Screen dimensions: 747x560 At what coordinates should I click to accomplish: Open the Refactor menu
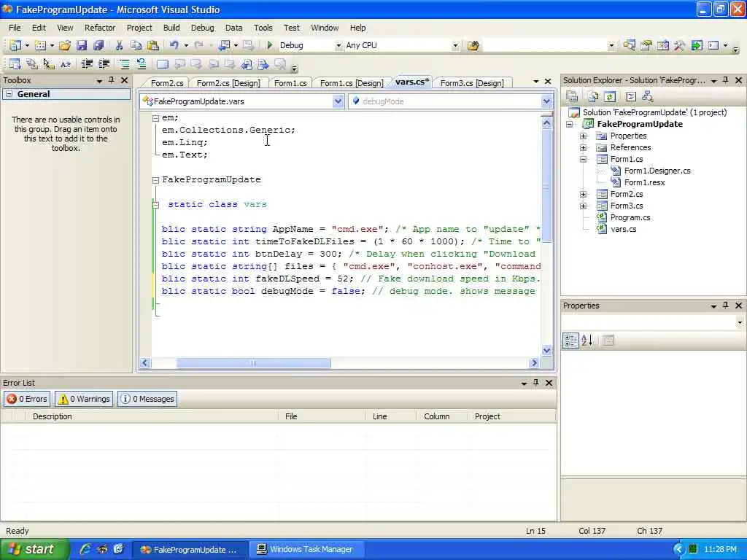coord(99,28)
